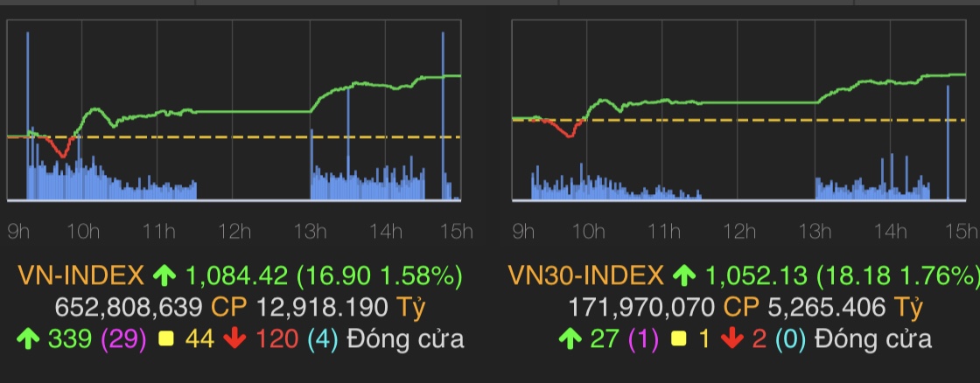Screen dimensions: 980x383
Task: Click the VN-INDEX change (16.90 1.58%)
Action: (x=380, y=275)
